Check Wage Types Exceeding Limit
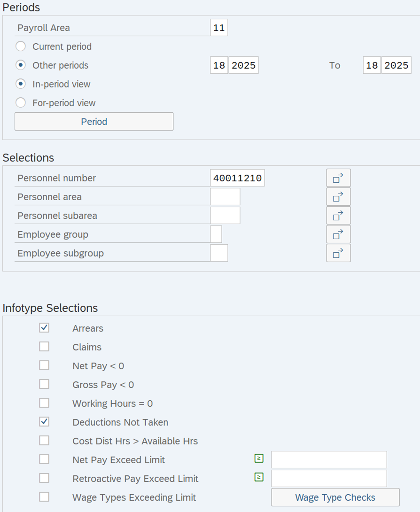Viewport: 420px width, 512px height. coord(44,497)
